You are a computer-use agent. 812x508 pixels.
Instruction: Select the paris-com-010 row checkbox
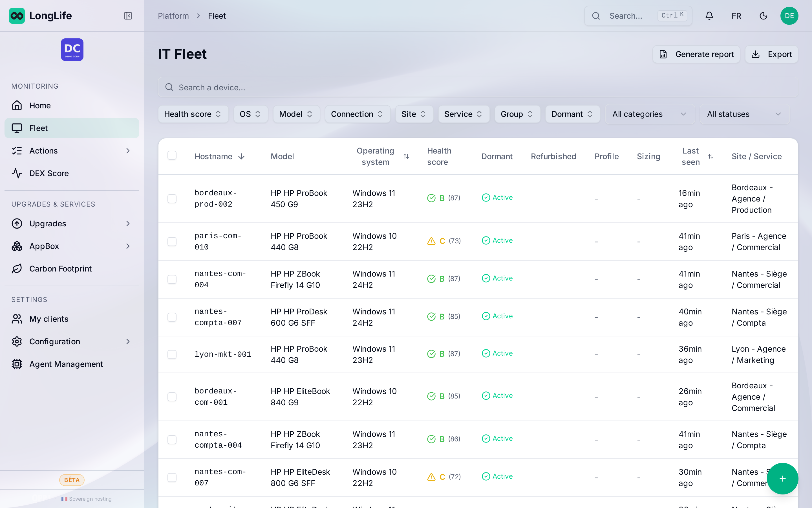pyautogui.click(x=172, y=242)
